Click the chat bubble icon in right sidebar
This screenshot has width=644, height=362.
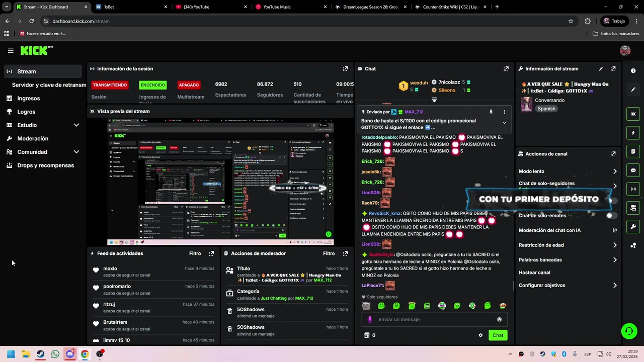(633, 170)
